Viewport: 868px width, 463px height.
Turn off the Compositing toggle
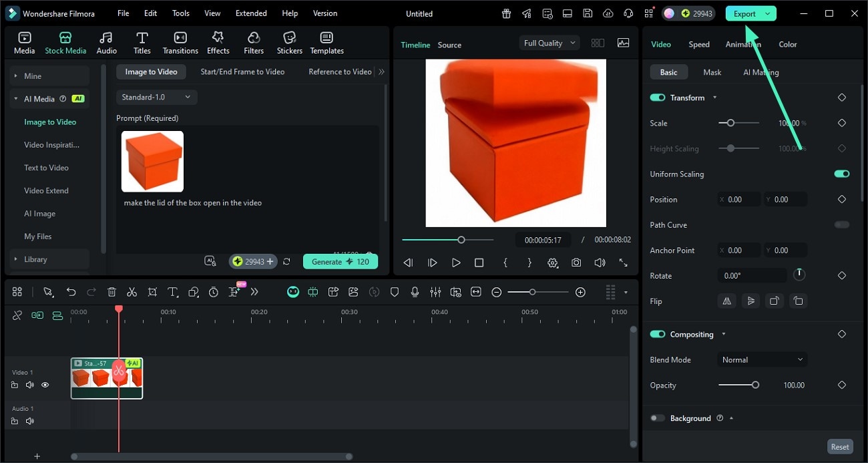(657, 334)
